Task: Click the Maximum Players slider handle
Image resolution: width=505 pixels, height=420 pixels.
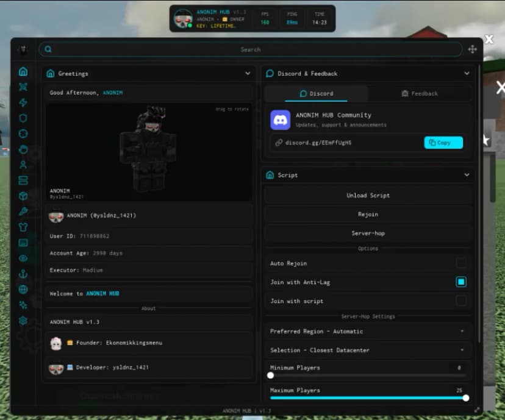Action: coord(466,398)
